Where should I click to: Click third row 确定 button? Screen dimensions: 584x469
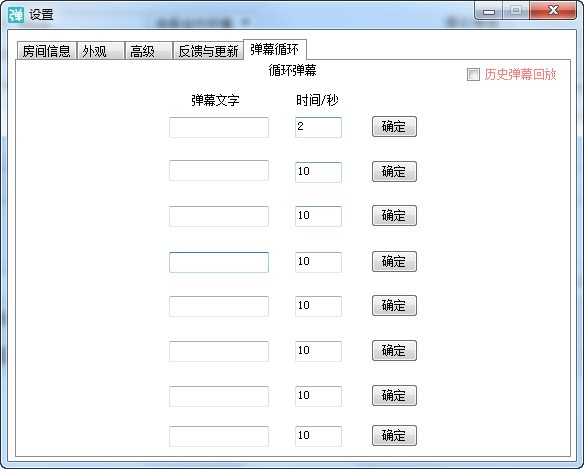[394, 216]
